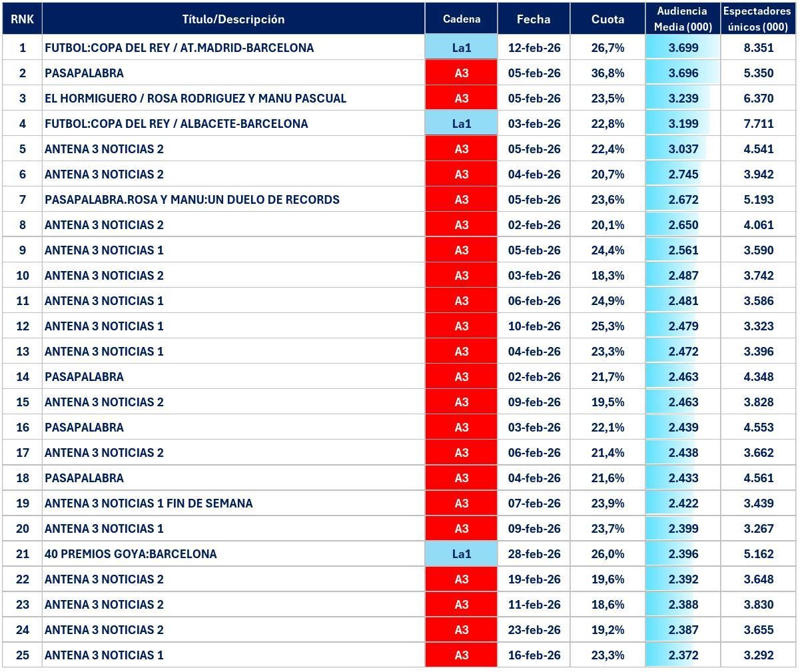This screenshot has height=672, width=800.
Task: Click the light blue La1 cell in rank 1
Action: 461,48
